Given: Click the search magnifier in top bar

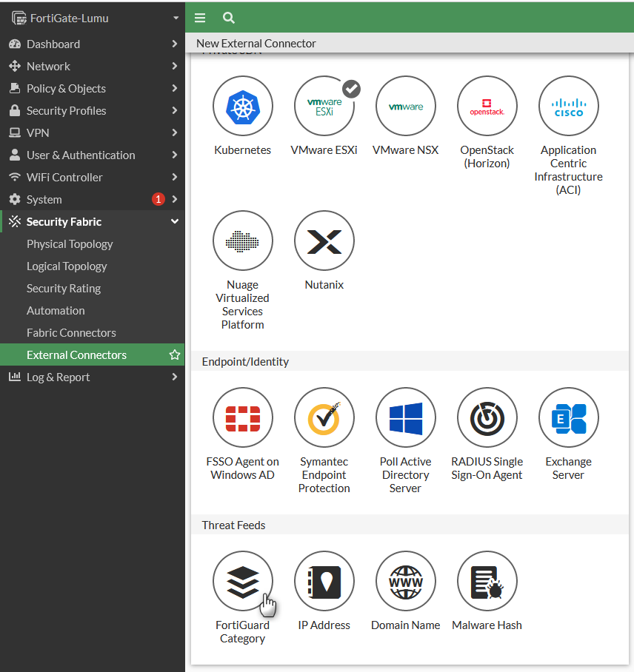Looking at the screenshot, I should 229,18.
